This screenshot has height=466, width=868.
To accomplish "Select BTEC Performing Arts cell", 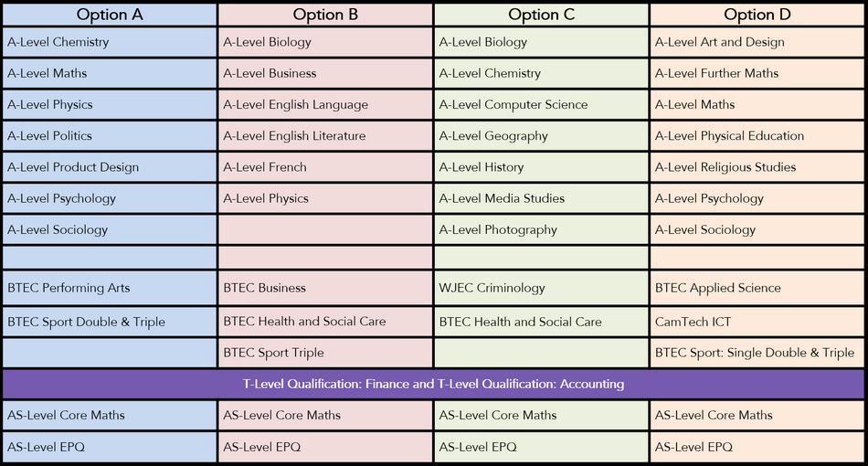I will 69,288.
